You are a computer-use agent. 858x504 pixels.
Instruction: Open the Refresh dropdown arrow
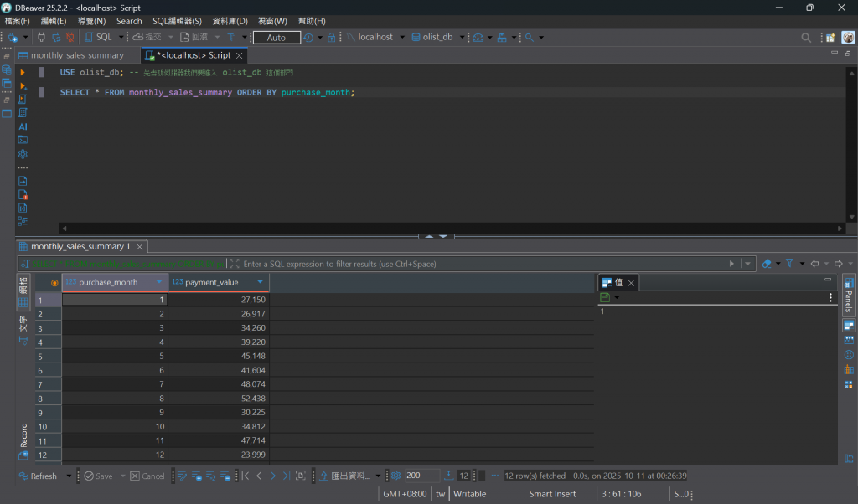(x=69, y=476)
